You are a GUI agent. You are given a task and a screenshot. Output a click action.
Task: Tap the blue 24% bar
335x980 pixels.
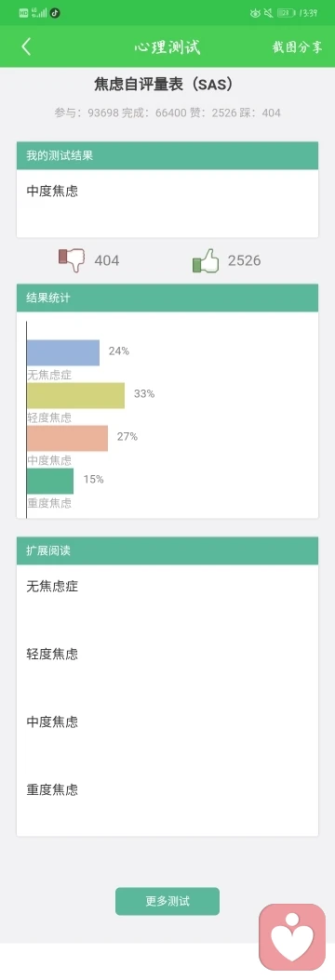[63, 352]
